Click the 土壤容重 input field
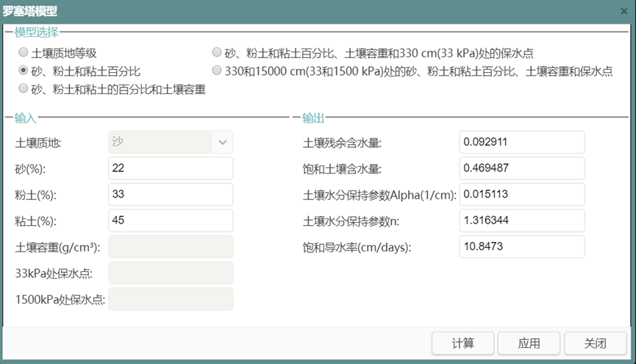The image size is (636, 364). (x=170, y=246)
